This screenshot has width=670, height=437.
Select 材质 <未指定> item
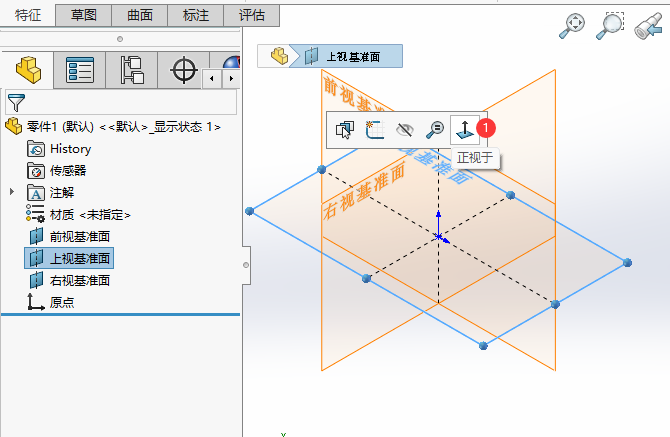point(78,214)
